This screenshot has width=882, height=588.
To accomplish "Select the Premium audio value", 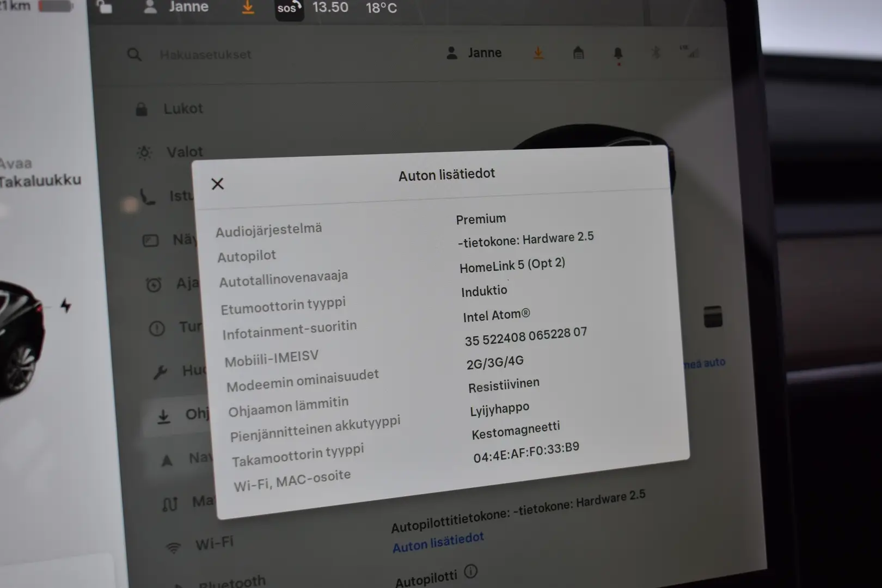I will tap(481, 219).
